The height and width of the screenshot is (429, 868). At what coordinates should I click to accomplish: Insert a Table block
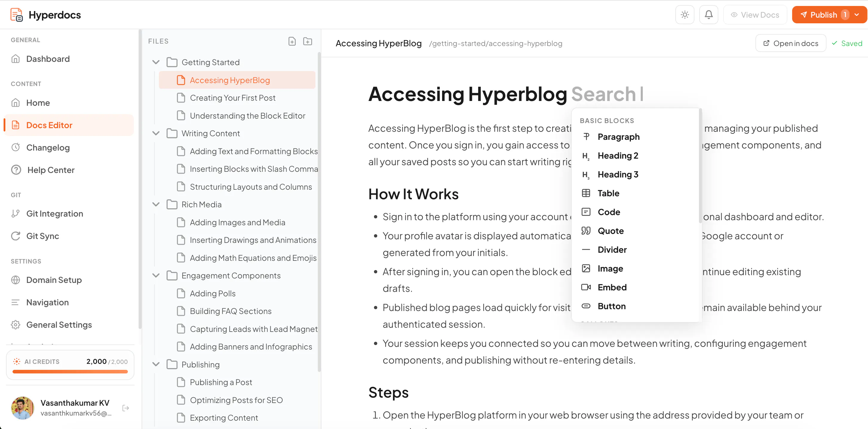pos(636,193)
